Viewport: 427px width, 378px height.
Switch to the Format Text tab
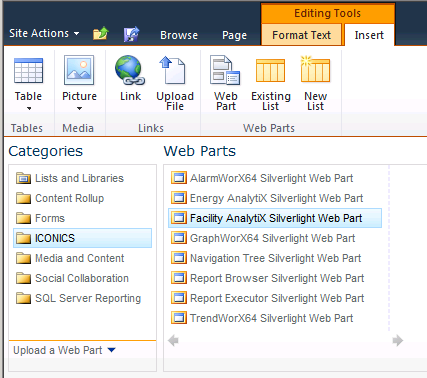coord(301,35)
